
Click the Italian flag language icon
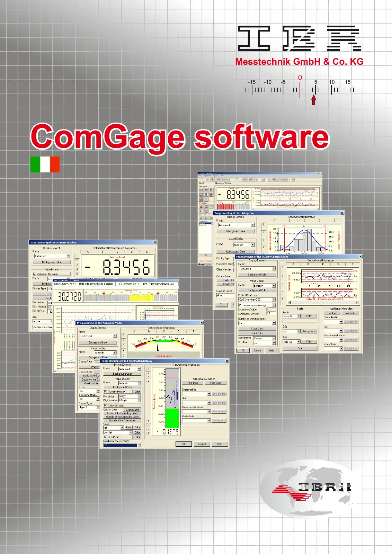[45, 164]
